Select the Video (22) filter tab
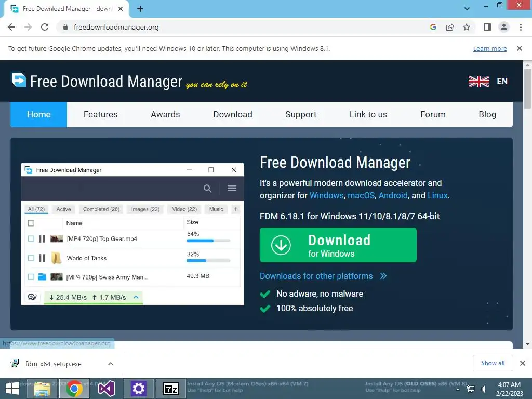 [x=184, y=209]
